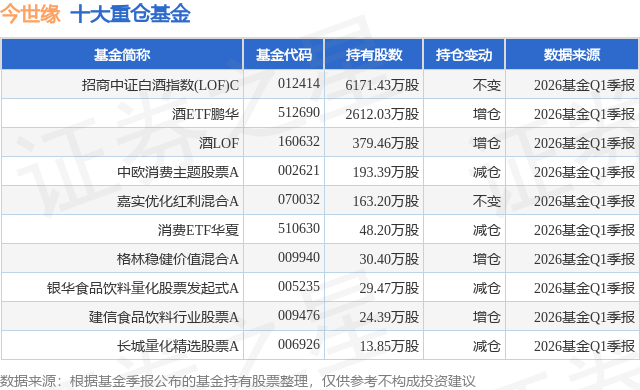Click fund code 012414
Image resolution: width=640 pixels, height=390 pixels.
(299, 84)
